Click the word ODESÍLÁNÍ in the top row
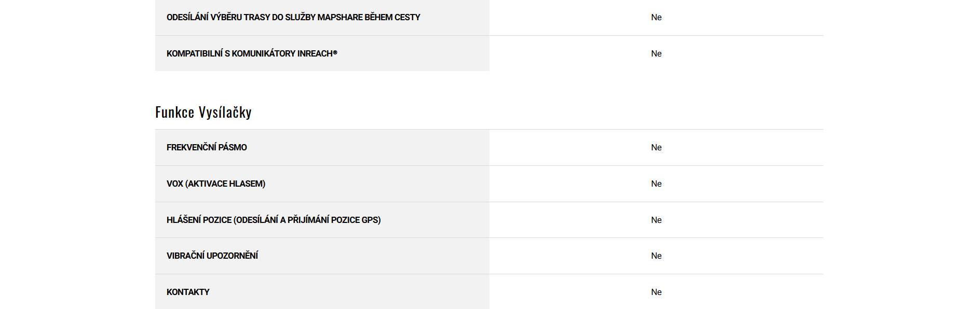Image resolution: width=980 pixels, height=309 pixels. 187,18
